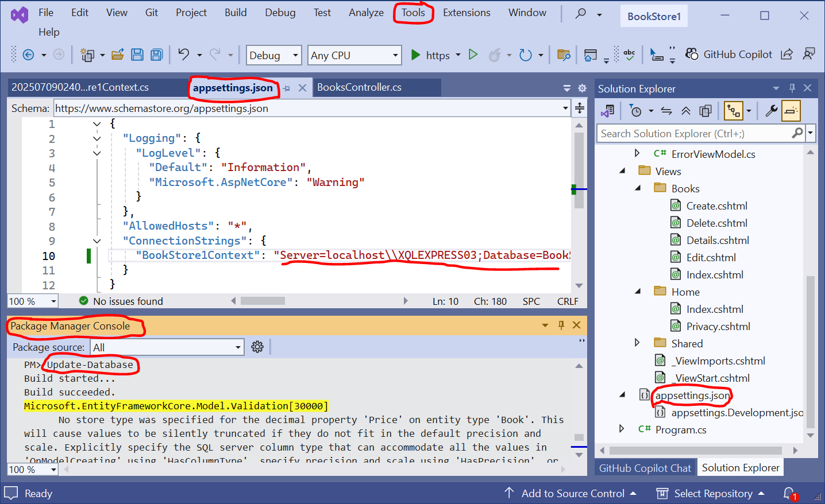
Task: Open the Any CPU platform dropdown
Action: point(354,55)
